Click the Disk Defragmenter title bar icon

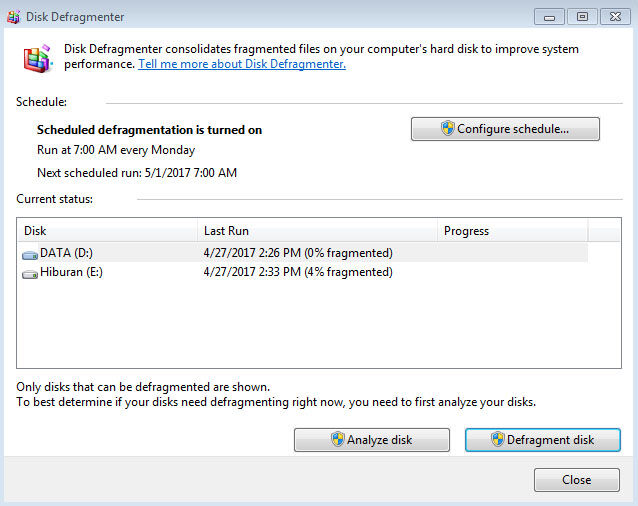(13, 15)
